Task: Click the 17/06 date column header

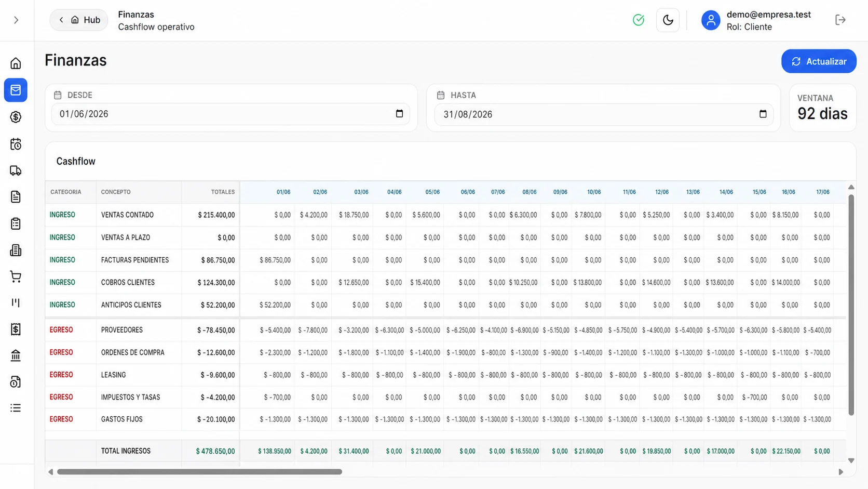Action: point(823,192)
